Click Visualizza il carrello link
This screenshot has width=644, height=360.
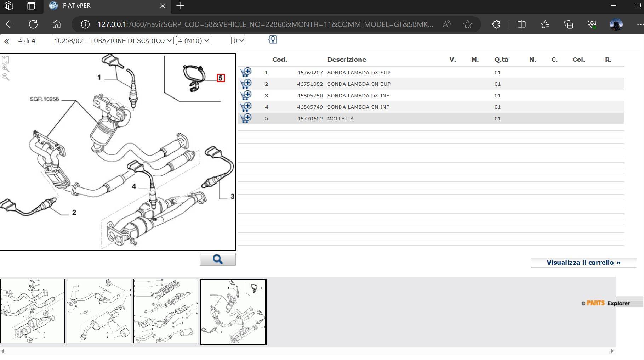click(x=583, y=263)
